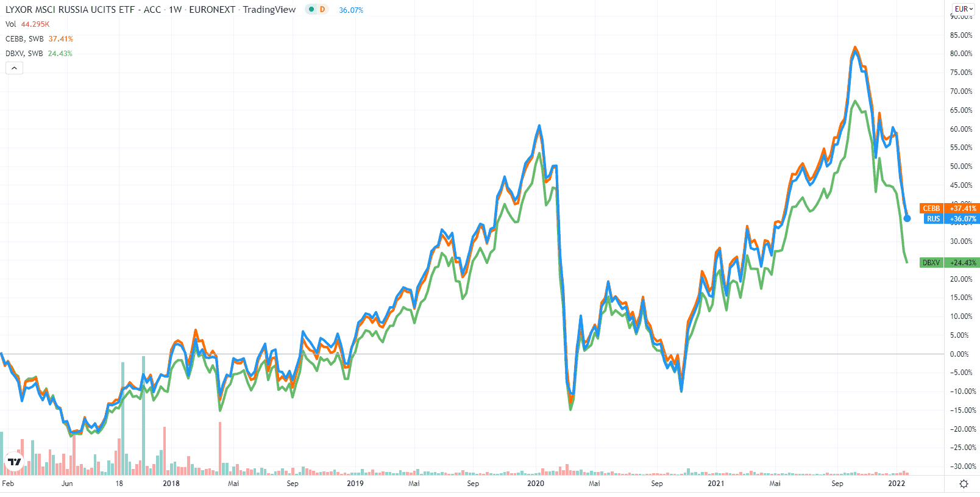Click the +37.41% value tag
The image size is (980, 497).
pyautogui.click(x=962, y=209)
